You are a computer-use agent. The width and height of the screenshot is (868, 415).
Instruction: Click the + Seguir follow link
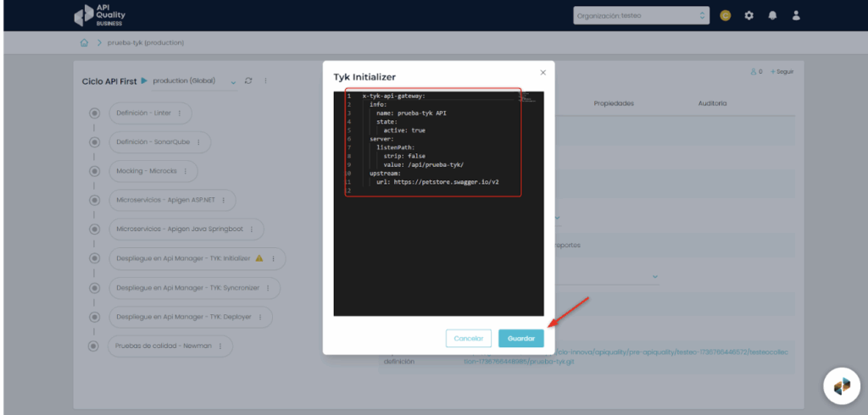click(x=782, y=72)
